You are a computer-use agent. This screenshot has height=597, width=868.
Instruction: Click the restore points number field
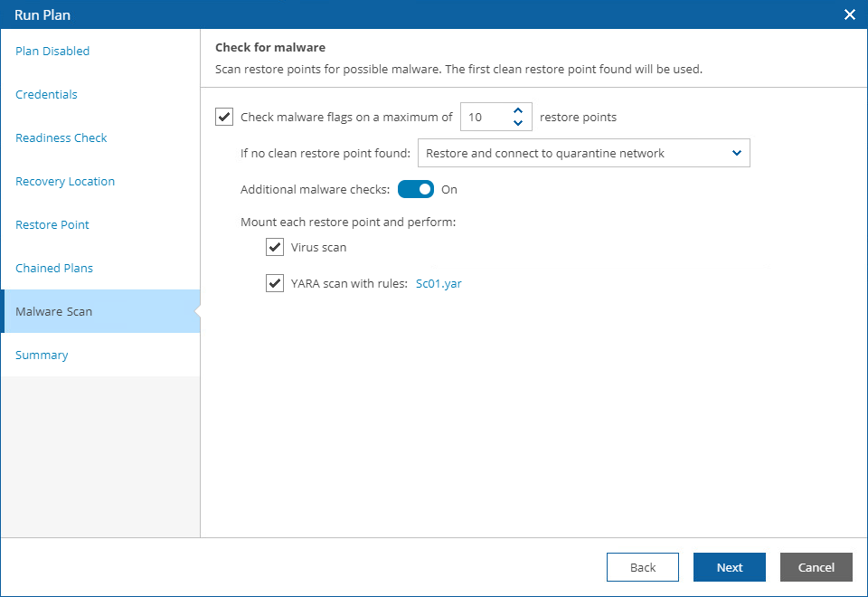tap(485, 117)
